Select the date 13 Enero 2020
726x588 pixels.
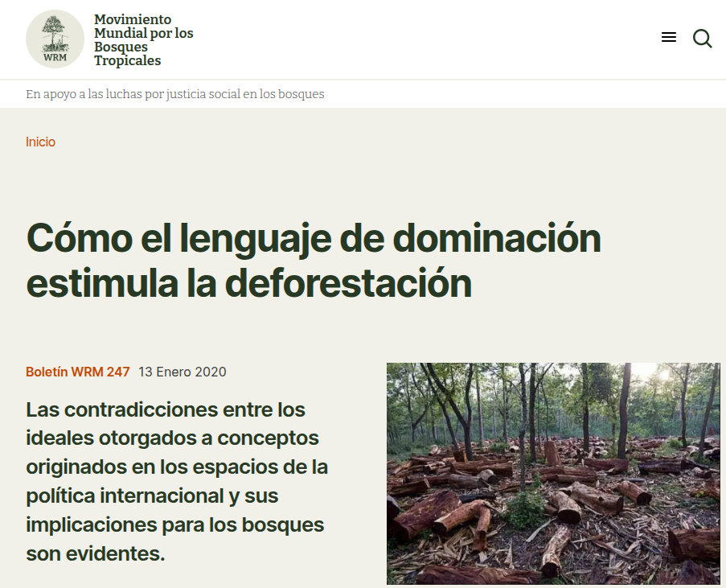183,372
